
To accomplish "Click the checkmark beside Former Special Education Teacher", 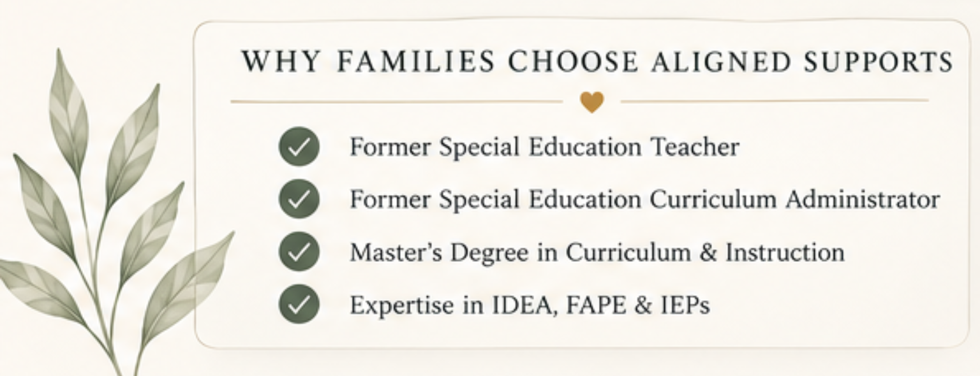I will 299,147.
